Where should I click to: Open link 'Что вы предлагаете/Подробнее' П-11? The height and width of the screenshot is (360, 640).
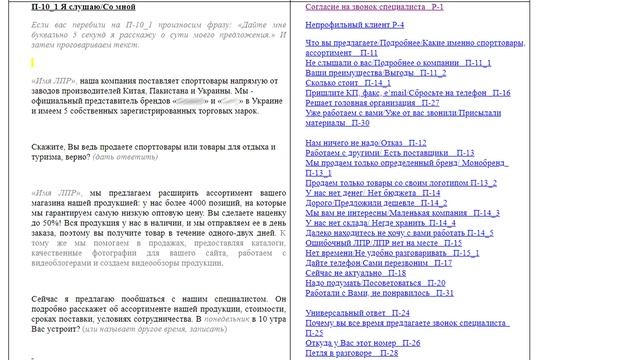(415, 48)
